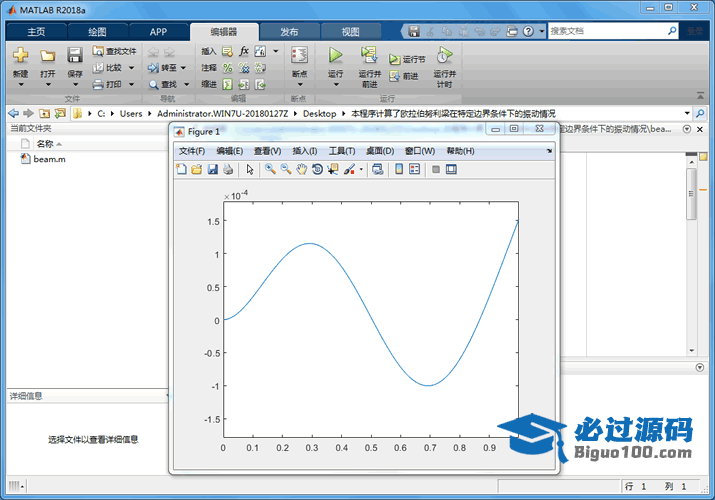Click the Search Documentation field
Screen dimensions: 715x500
612,31
